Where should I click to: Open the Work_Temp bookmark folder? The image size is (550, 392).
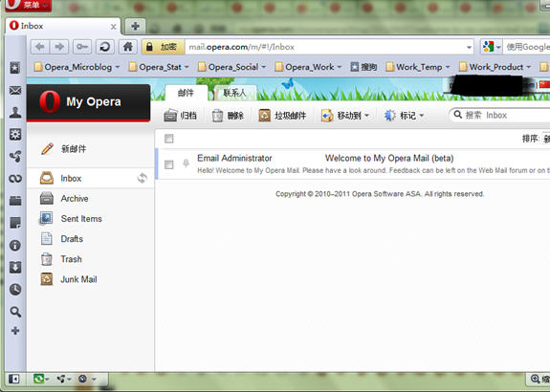[418, 67]
